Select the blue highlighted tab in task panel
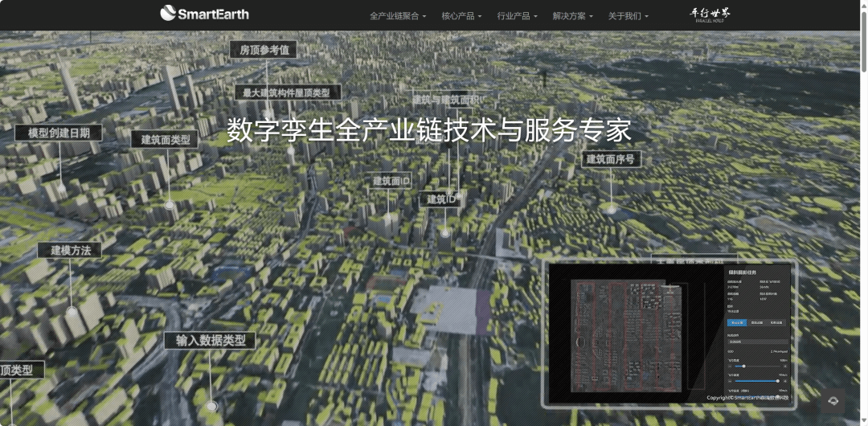 click(736, 322)
